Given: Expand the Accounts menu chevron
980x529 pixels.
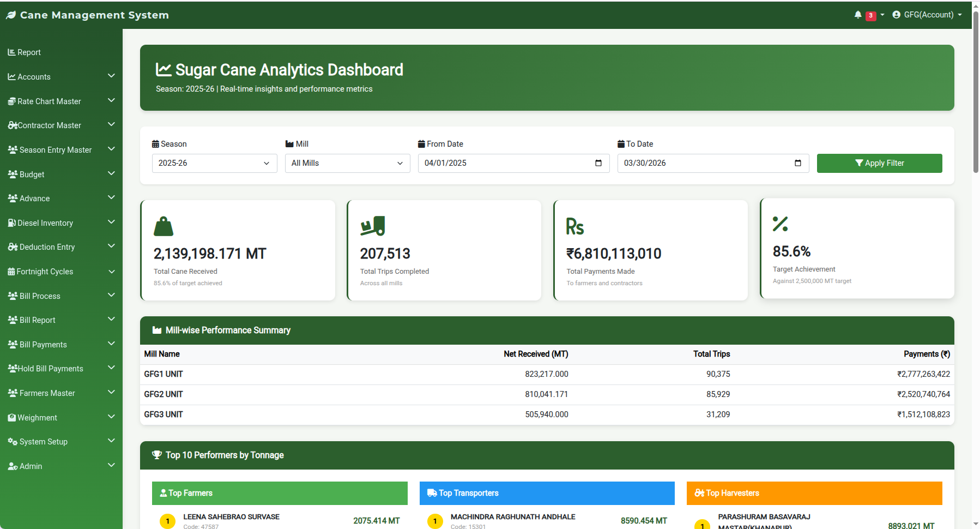Looking at the screenshot, I should click(x=111, y=76).
